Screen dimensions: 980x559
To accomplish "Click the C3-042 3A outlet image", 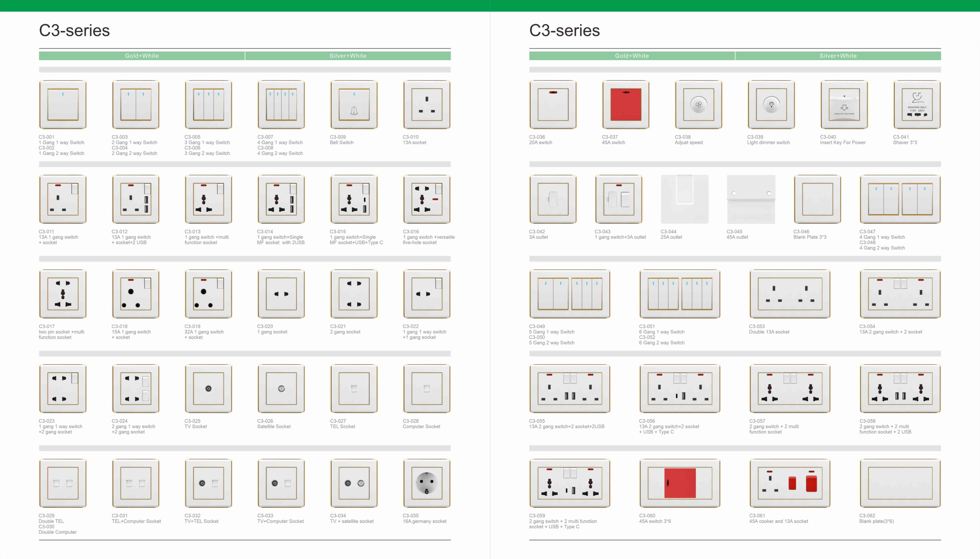I will click(x=553, y=199).
